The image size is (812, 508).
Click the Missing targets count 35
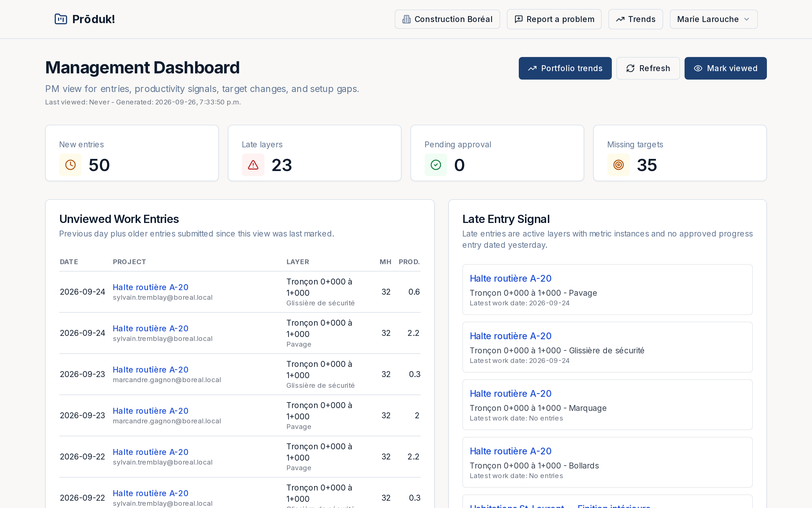click(647, 165)
